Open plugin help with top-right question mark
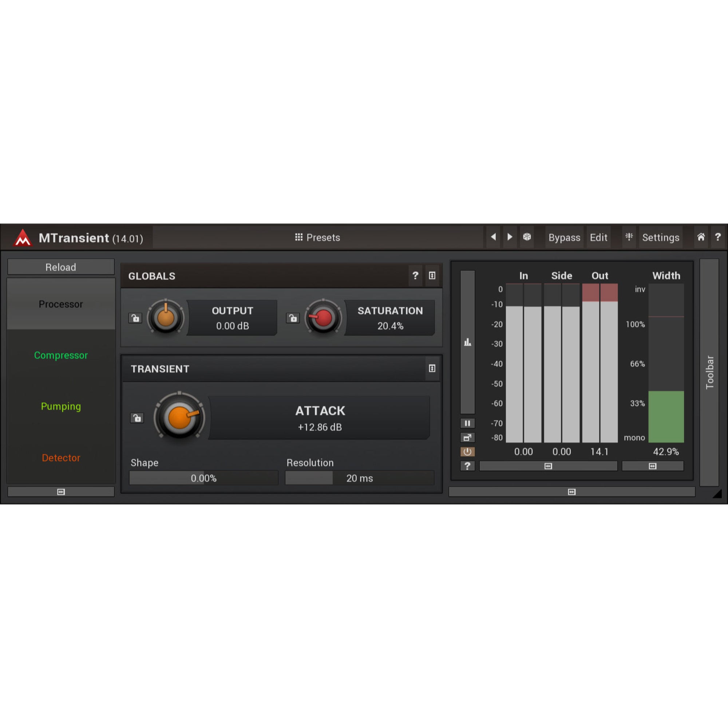 (x=718, y=237)
